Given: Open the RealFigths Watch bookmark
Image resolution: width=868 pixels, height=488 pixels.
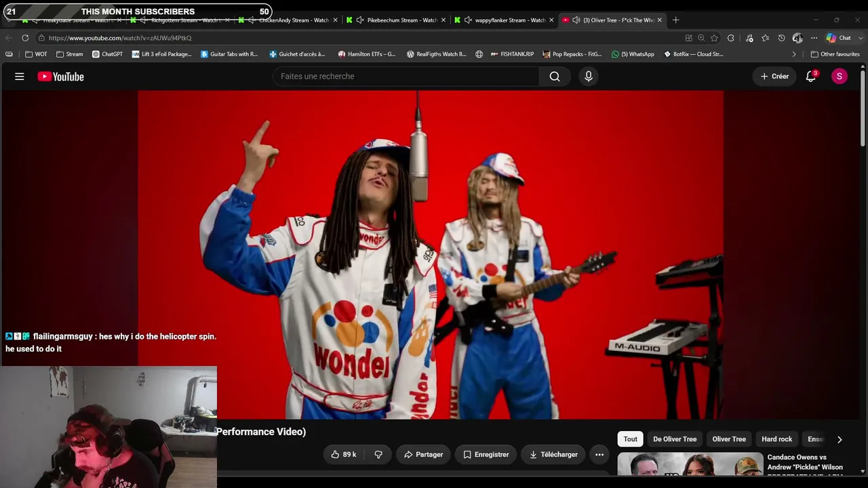Looking at the screenshot, I should [436, 54].
